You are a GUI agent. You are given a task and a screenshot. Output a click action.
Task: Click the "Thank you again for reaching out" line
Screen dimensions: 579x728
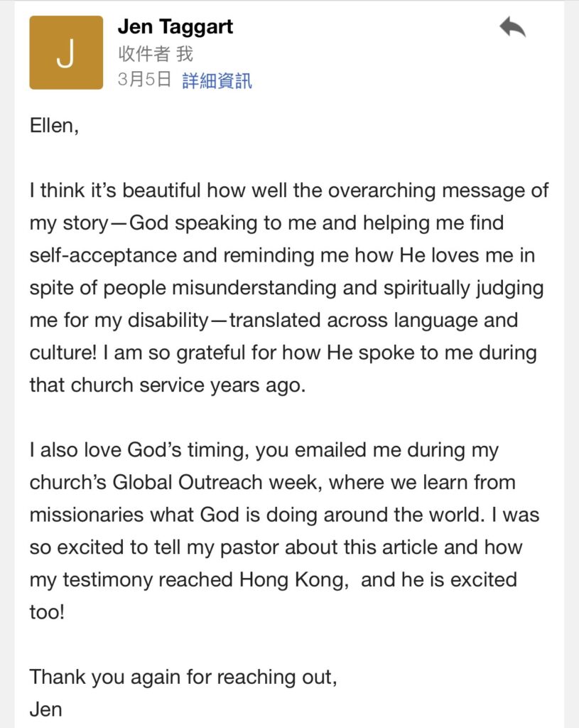point(183,677)
